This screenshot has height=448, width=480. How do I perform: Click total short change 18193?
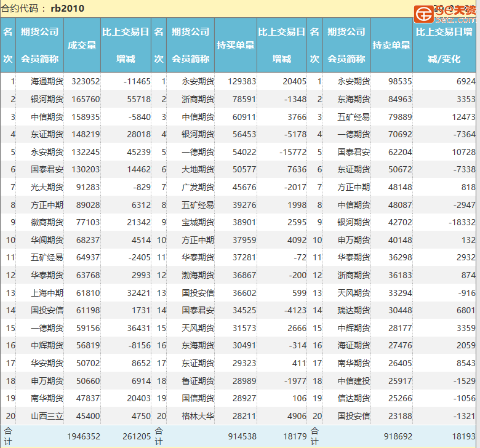(464, 436)
